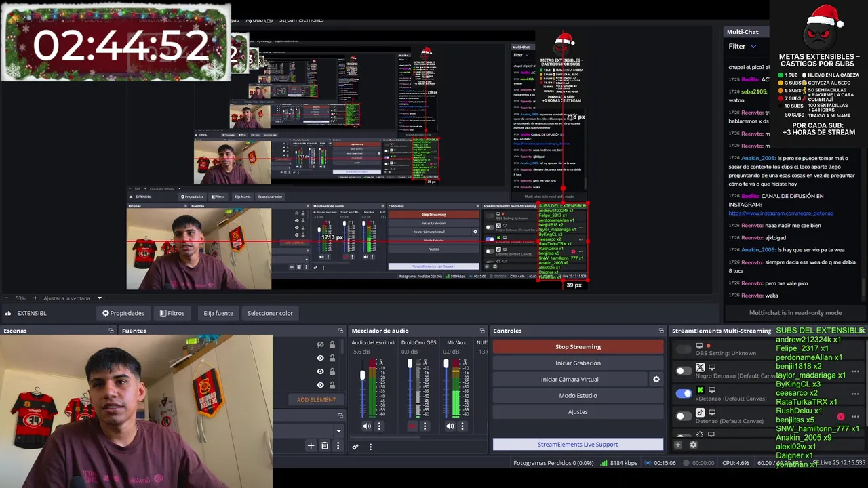Mute the Mic/Aux audio channel
Screen dimensions: 868x488
[x=450, y=426]
